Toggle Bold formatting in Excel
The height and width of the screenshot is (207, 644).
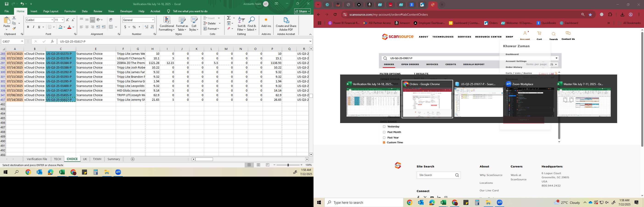28,27
